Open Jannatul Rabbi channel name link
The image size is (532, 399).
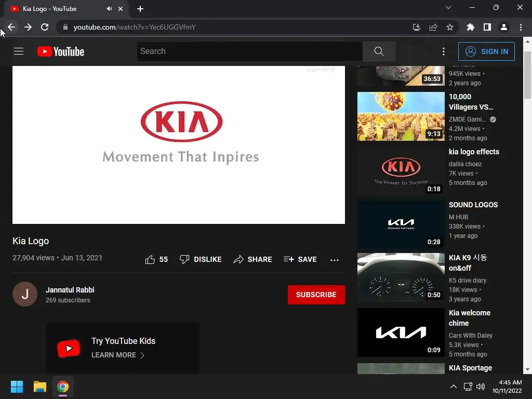click(70, 290)
